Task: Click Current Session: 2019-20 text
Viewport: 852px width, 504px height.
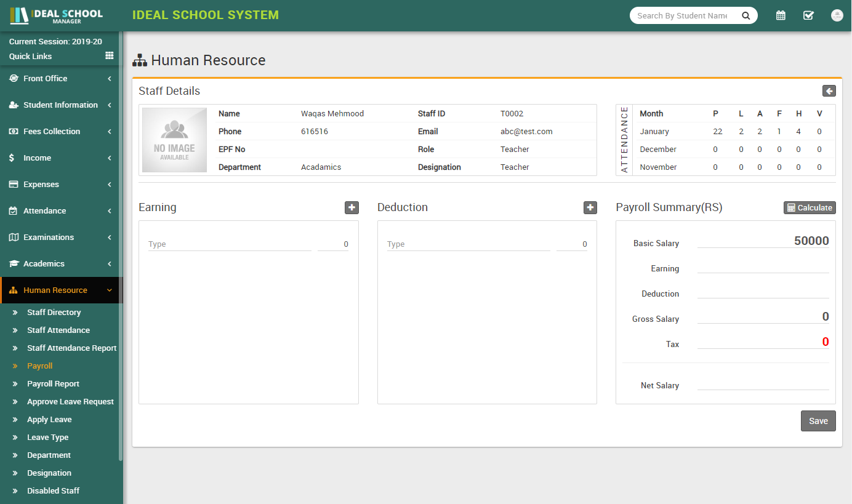Action: coord(55,42)
